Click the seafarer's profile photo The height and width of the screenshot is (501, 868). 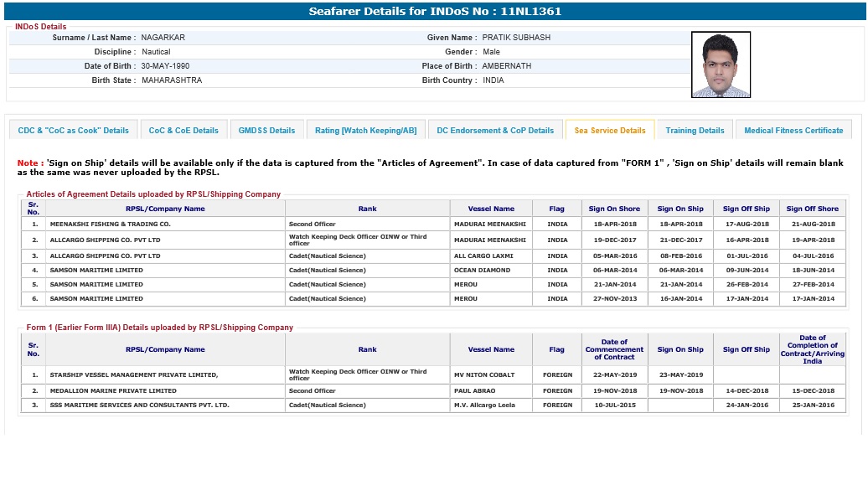tap(721, 65)
